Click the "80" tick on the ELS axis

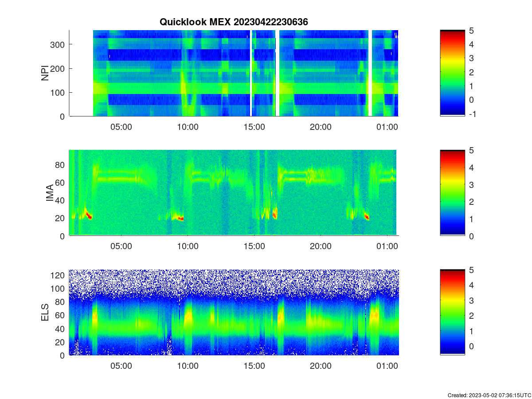click(60, 302)
